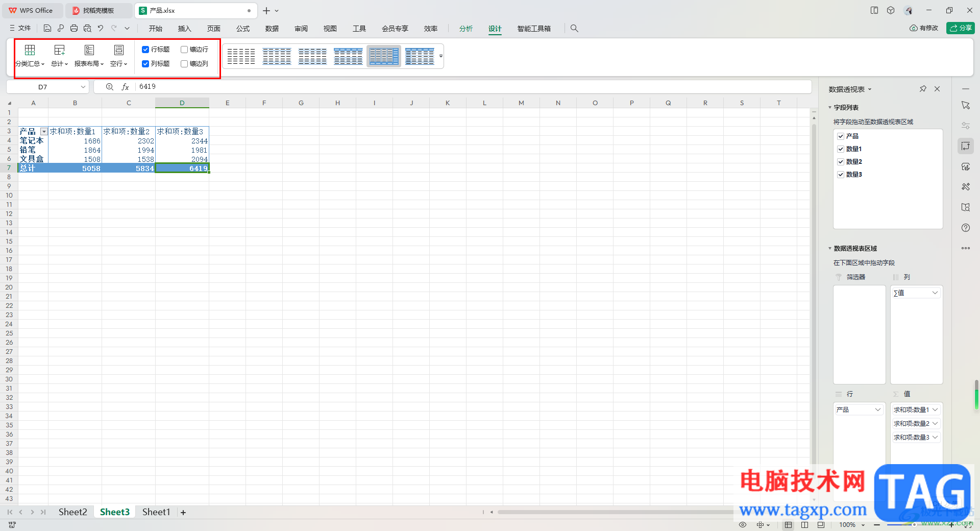Viewport: 980px width, 531px height.
Task: Switch to the 插入 ribbon tab
Action: point(184,29)
